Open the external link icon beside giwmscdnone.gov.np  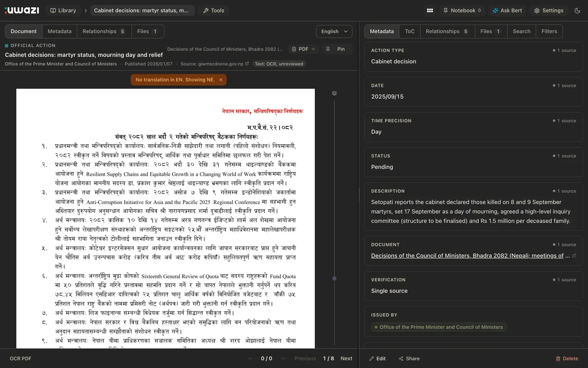tap(247, 63)
